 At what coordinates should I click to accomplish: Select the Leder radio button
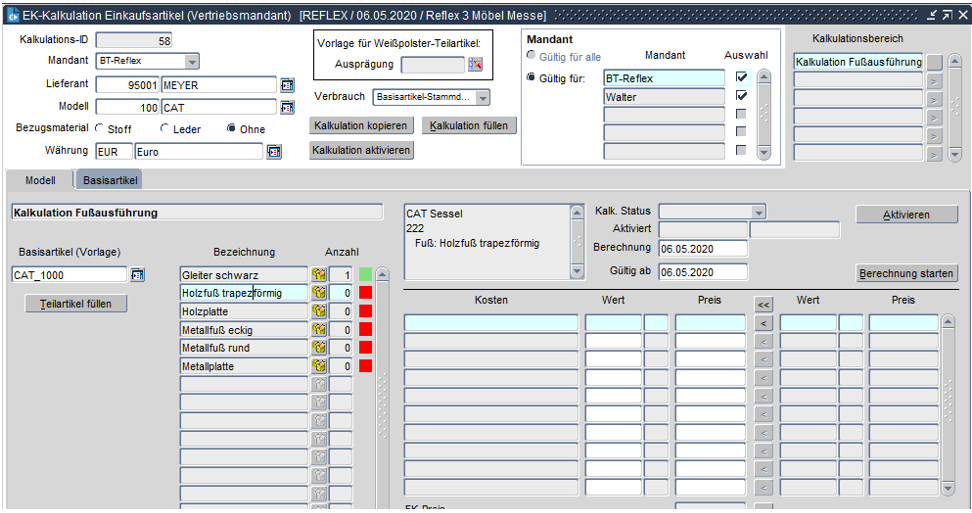[x=165, y=129]
